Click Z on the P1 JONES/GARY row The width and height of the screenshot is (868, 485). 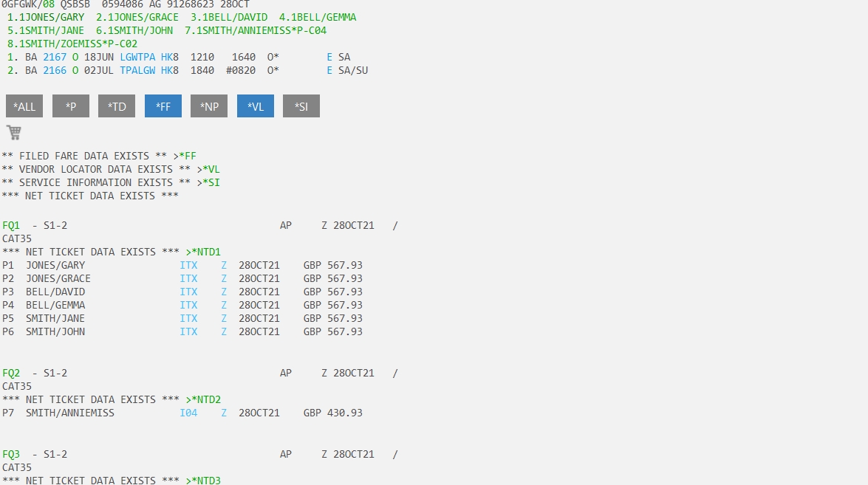pos(224,266)
